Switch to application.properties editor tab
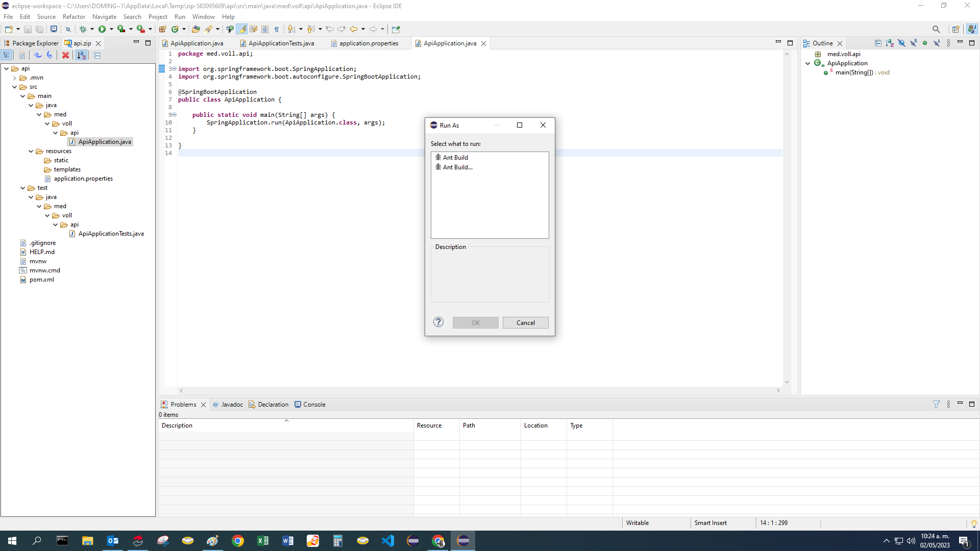The image size is (980, 551). pyautogui.click(x=369, y=43)
